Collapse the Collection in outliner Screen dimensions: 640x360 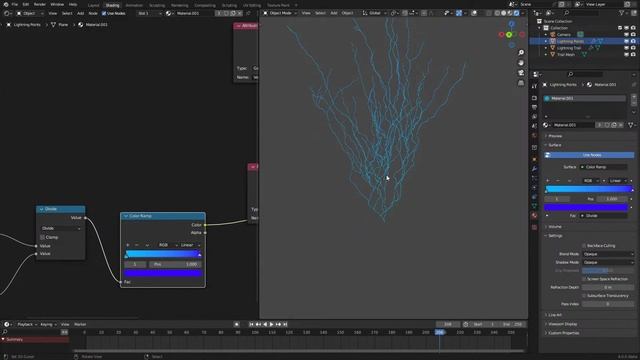540,28
